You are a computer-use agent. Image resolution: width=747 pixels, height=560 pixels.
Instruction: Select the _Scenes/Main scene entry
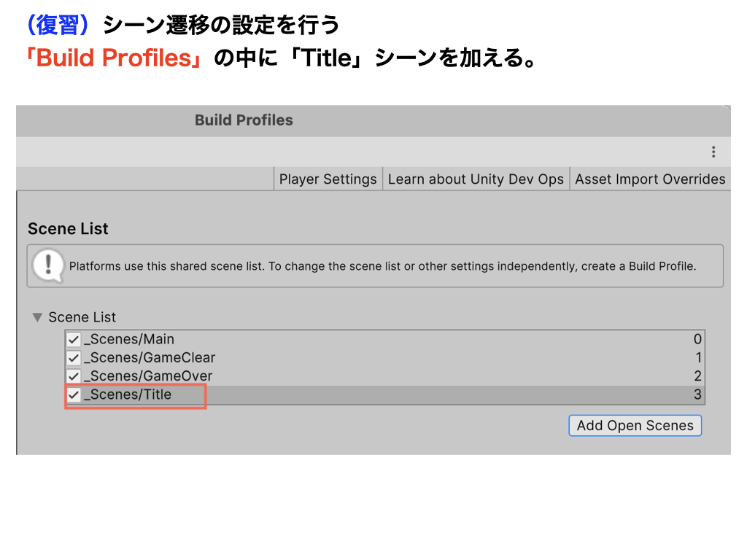tap(129, 340)
